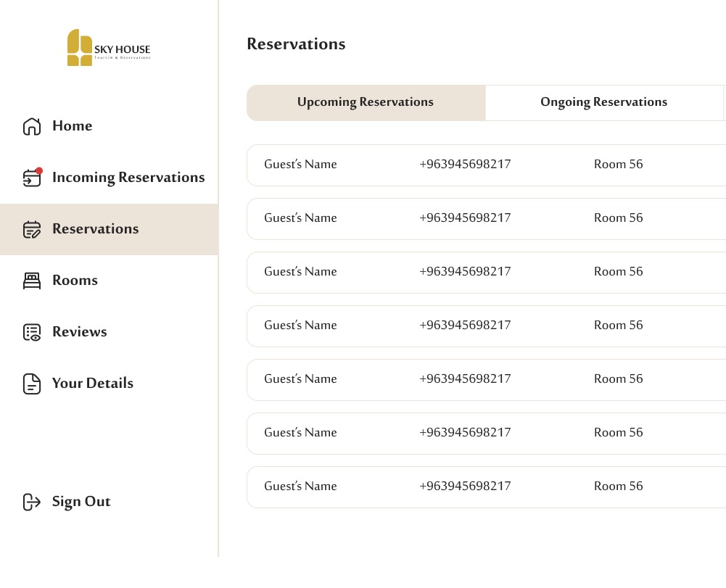This screenshot has width=726, height=588.
Task: Open the Reviews menu label
Action: pyautogui.click(x=80, y=332)
